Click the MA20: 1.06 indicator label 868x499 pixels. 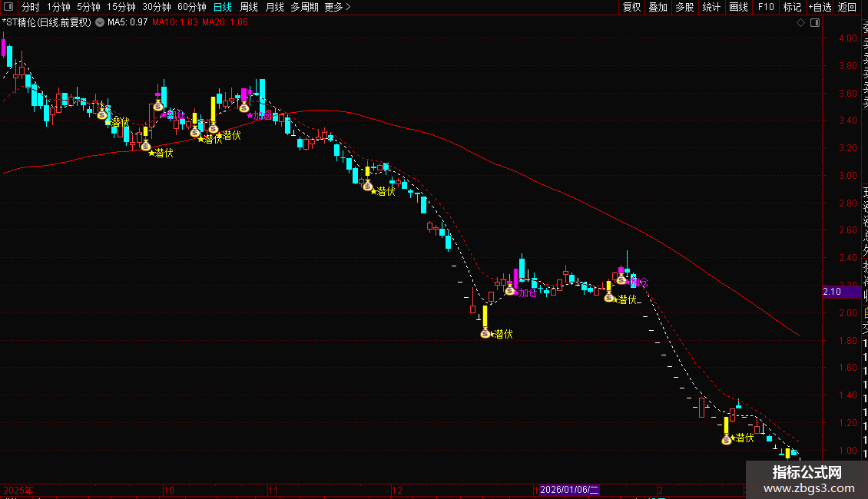pos(225,23)
